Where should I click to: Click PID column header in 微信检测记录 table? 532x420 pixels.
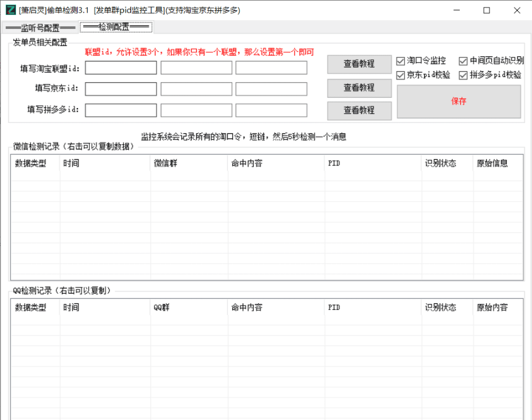[373, 163]
